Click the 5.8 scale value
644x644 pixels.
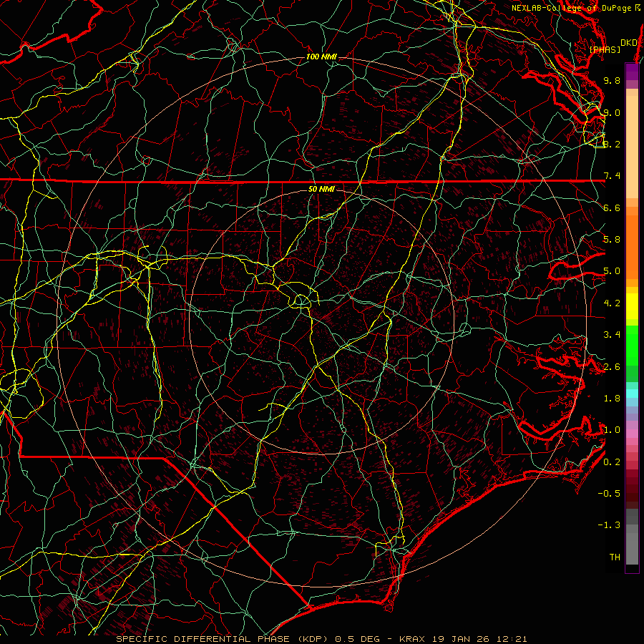coord(612,240)
